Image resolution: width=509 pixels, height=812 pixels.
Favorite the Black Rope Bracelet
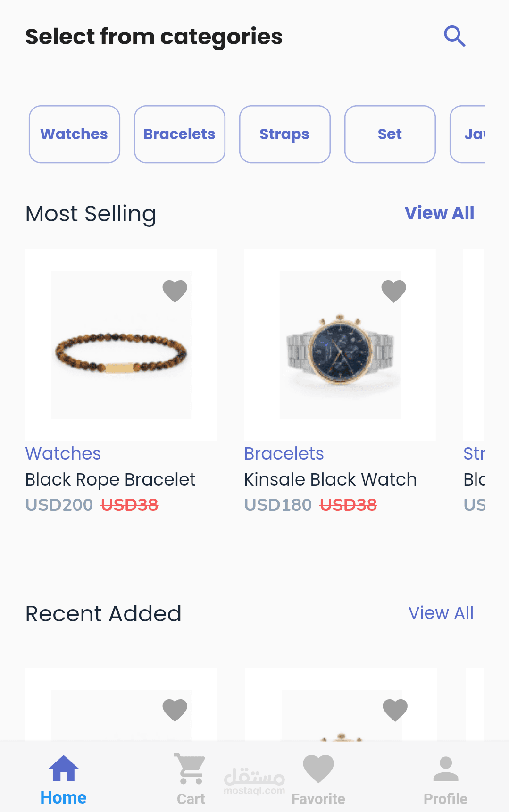(175, 291)
